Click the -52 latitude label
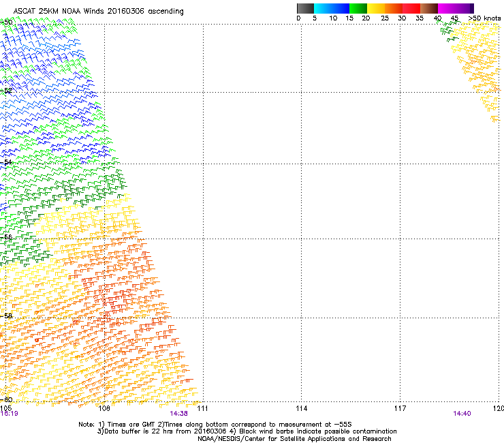Screen dimensions: 504x443 [x=6, y=91]
